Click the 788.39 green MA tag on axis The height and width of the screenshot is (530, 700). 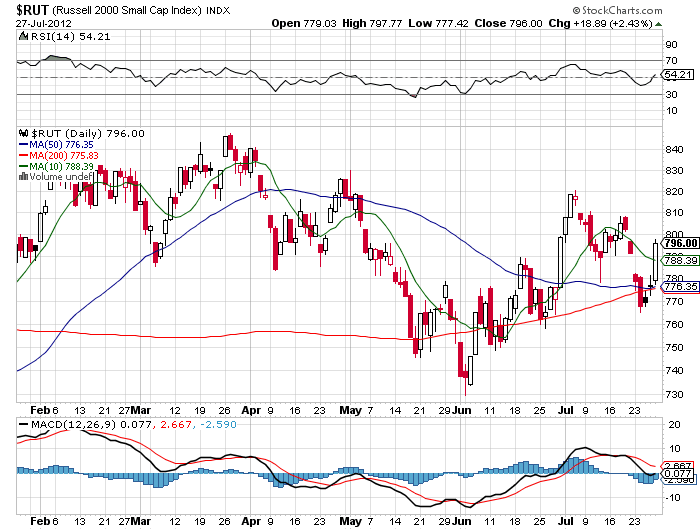click(680, 260)
